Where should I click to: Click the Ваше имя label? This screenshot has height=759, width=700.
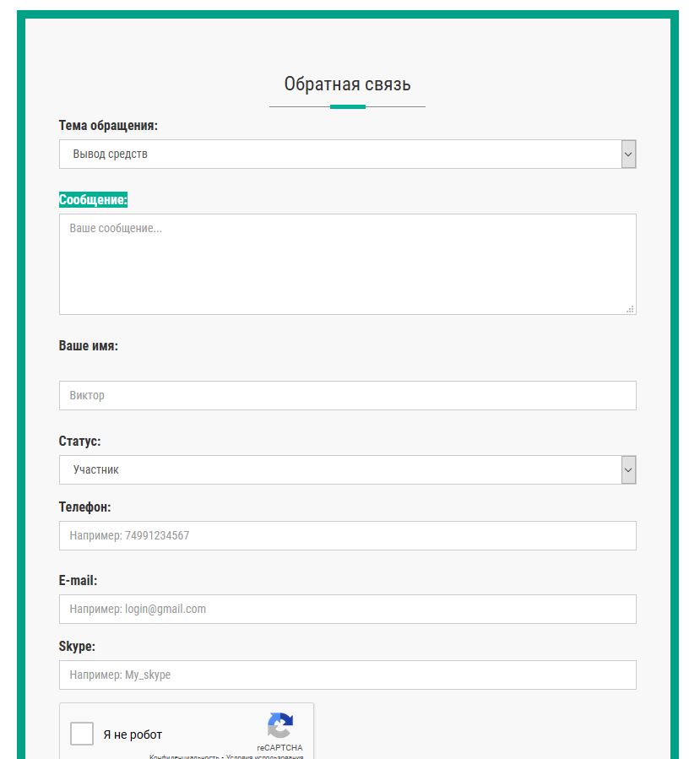(x=88, y=346)
